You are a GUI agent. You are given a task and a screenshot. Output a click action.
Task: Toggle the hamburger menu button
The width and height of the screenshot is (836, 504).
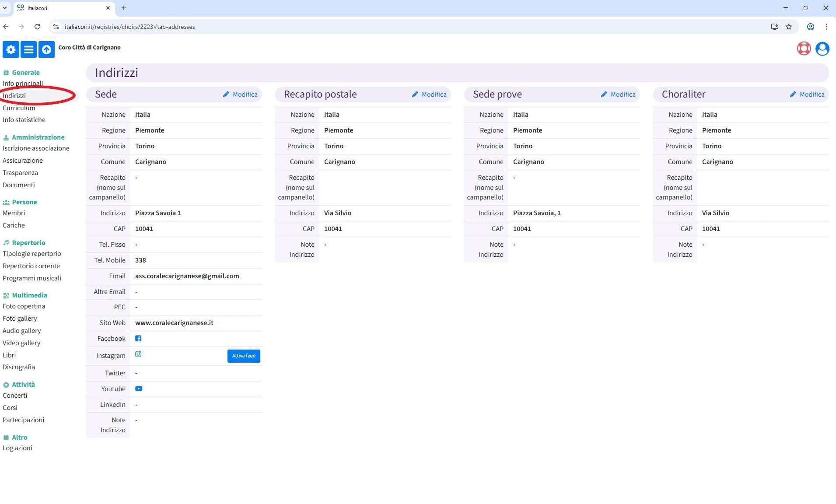point(28,49)
